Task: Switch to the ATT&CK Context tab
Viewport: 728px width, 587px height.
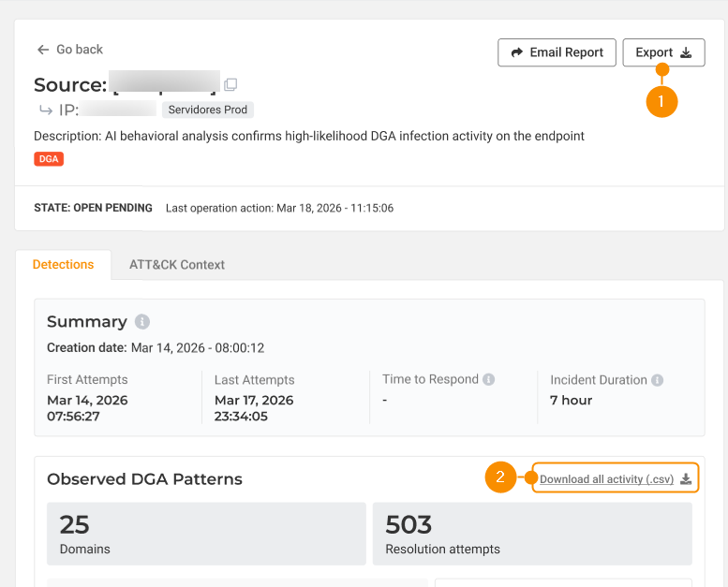Action: (x=177, y=265)
